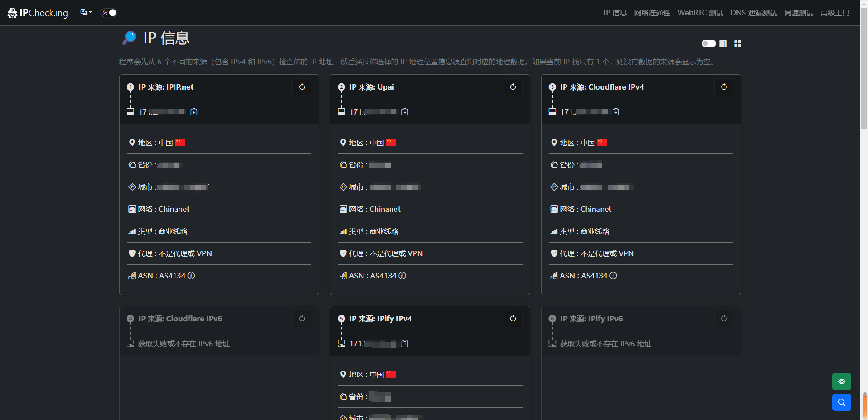Go to the DNS 泄漏测试 section

click(753, 13)
